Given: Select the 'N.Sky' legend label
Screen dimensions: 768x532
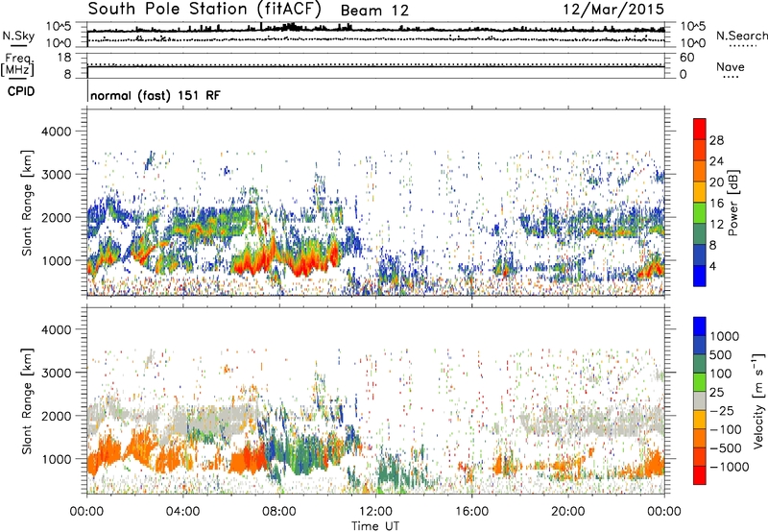Looking at the screenshot, I should (x=18, y=36).
